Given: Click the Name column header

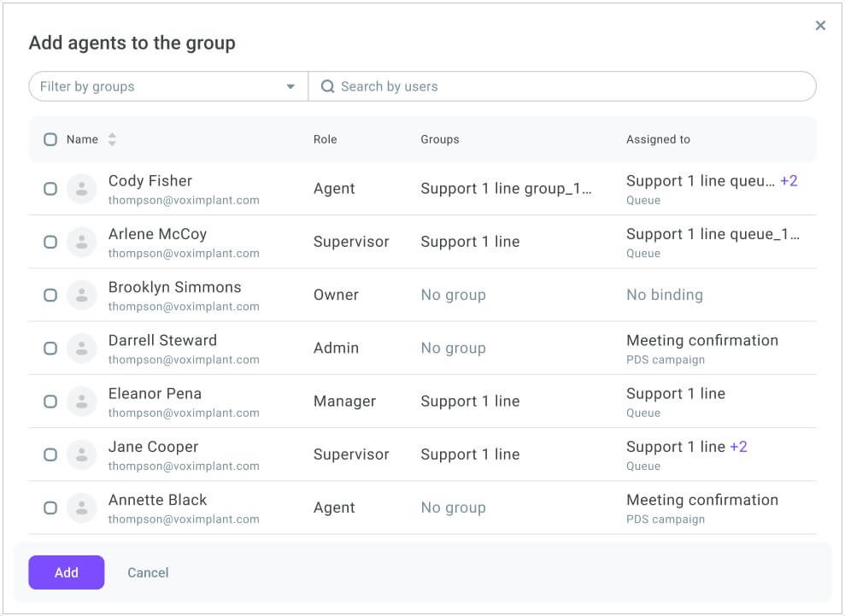Looking at the screenshot, I should click(83, 139).
